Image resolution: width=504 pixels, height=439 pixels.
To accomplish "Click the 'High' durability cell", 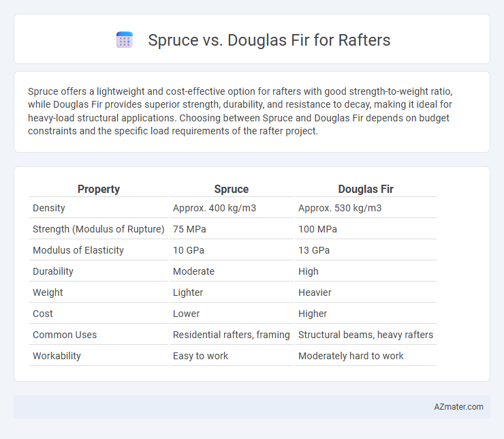I will (x=309, y=271).
